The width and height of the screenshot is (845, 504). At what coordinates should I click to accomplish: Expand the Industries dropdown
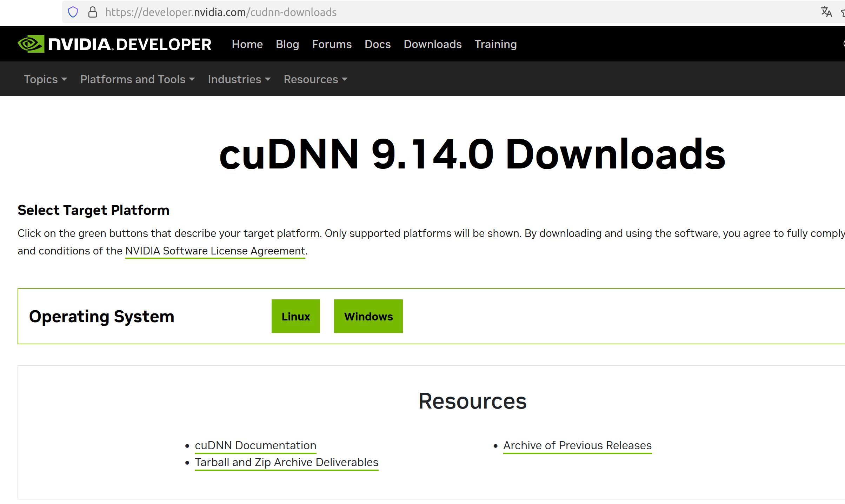239,79
